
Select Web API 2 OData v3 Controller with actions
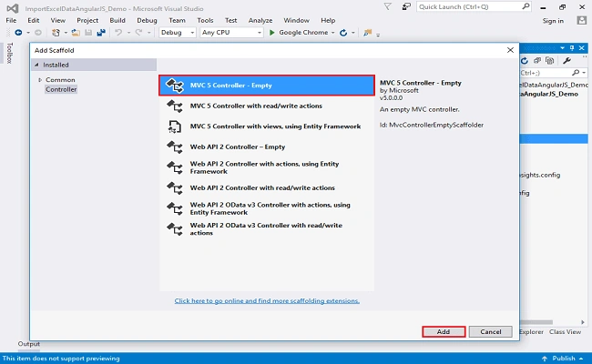[x=267, y=208]
